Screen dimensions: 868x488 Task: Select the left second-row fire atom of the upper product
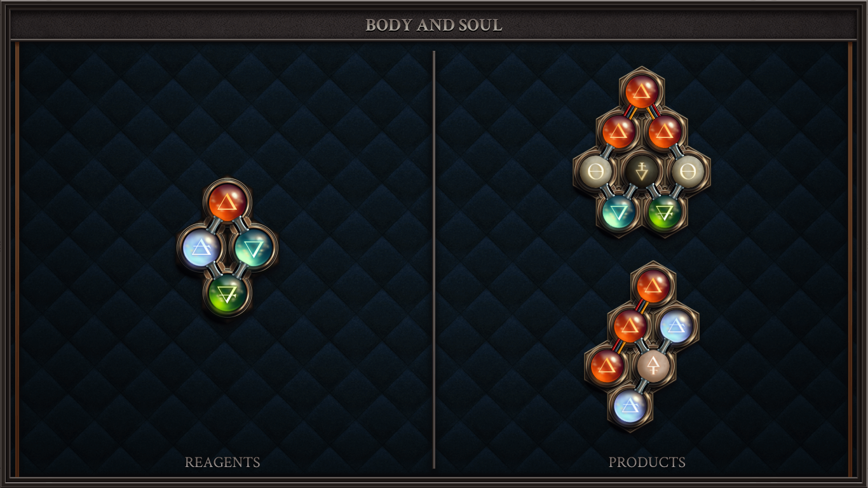[x=618, y=132]
